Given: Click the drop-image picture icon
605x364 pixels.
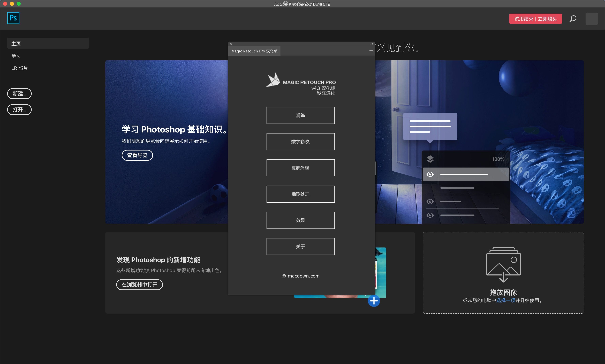Looking at the screenshot, I should click(x=504, y=265).
